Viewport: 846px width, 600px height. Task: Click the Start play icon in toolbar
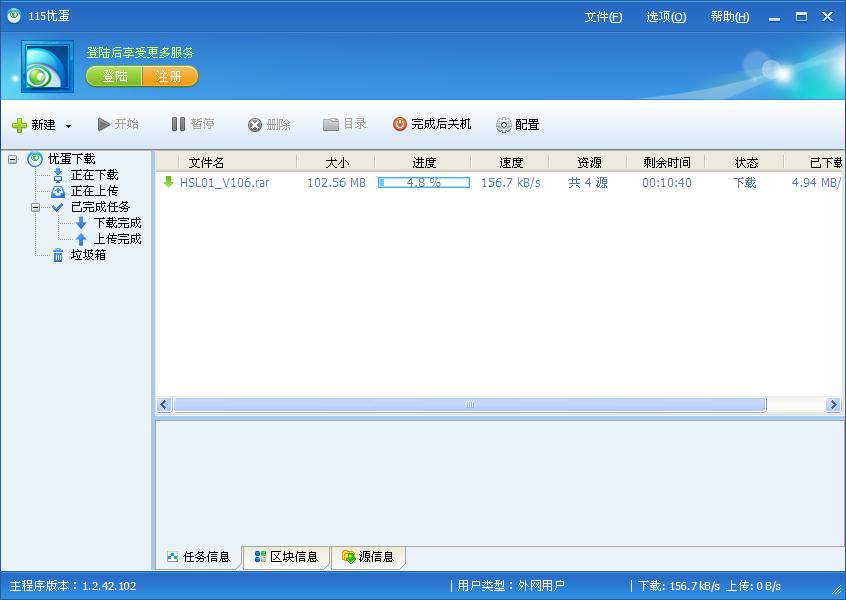tap(104, 125)
